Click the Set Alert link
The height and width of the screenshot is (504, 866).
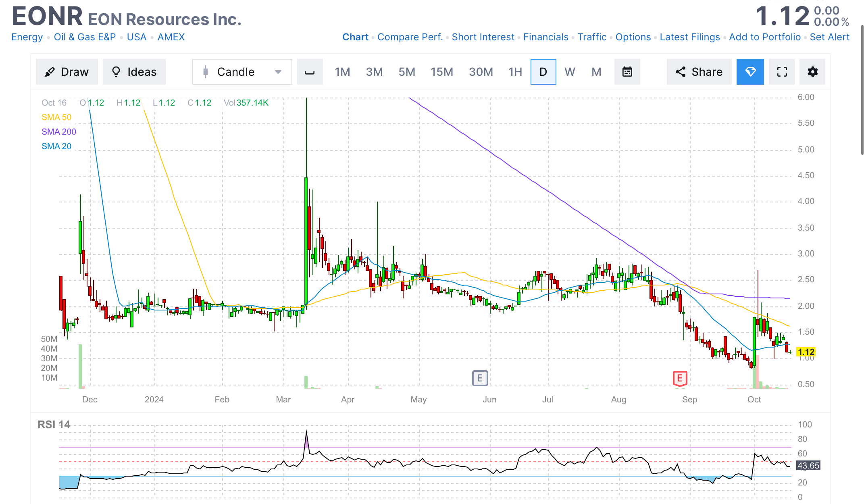click(x=829, y=37)
